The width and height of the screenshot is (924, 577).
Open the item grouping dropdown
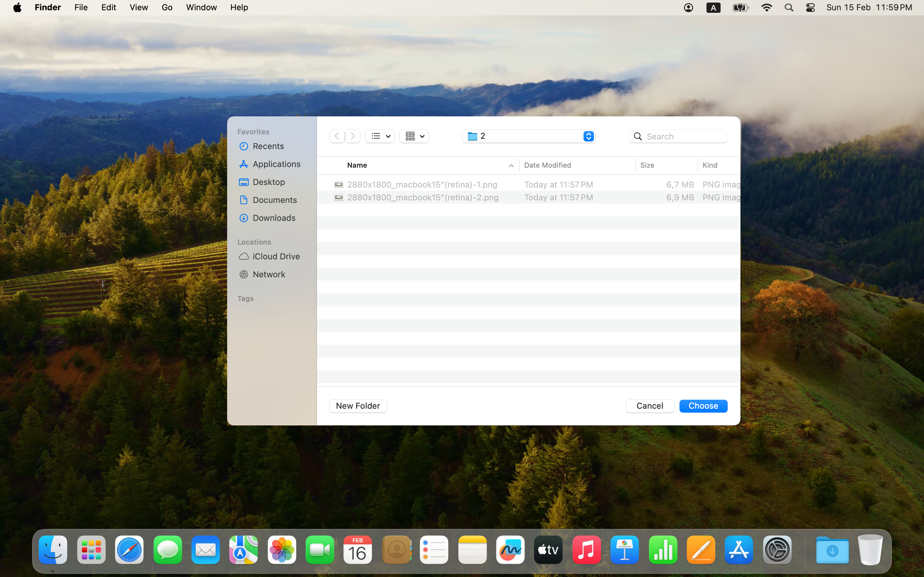pyautogui.click(x=414, y=136)
